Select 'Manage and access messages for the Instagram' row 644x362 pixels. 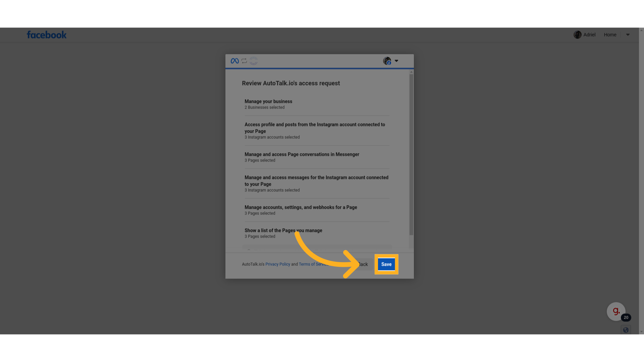[x=317, y=183]
